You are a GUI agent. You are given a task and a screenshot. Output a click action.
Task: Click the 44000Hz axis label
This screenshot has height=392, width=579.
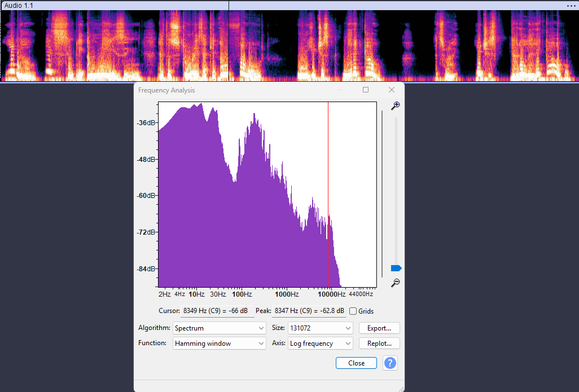(361, 294)
